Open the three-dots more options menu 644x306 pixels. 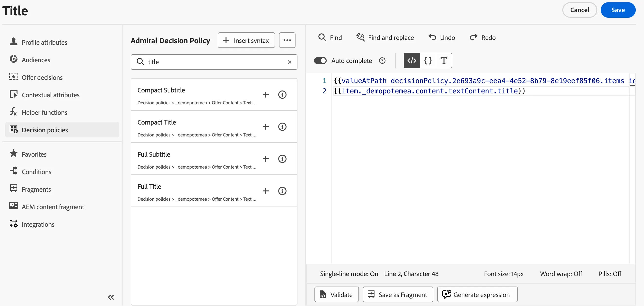coord(287,40)
